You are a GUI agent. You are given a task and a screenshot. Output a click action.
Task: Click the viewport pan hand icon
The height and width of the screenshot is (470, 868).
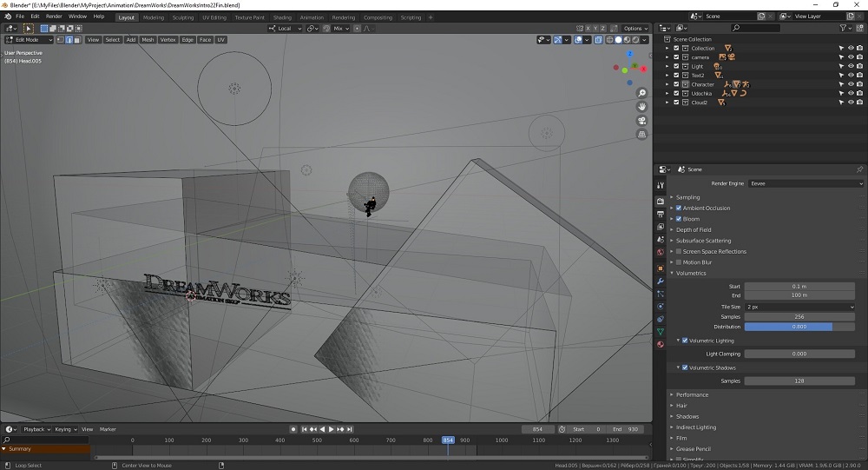click(x=642, y=107)
